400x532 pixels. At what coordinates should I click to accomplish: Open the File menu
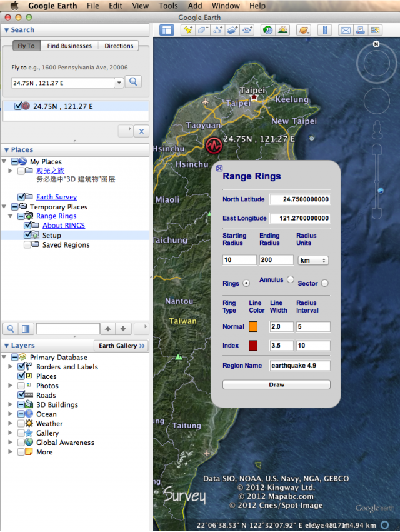tap(92, 6)
